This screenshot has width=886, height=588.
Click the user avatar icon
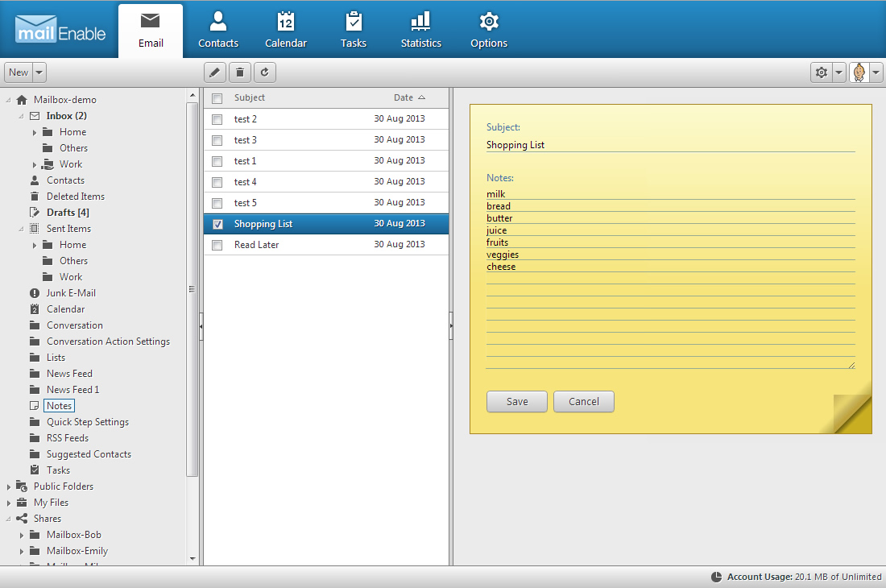[860, 72]
